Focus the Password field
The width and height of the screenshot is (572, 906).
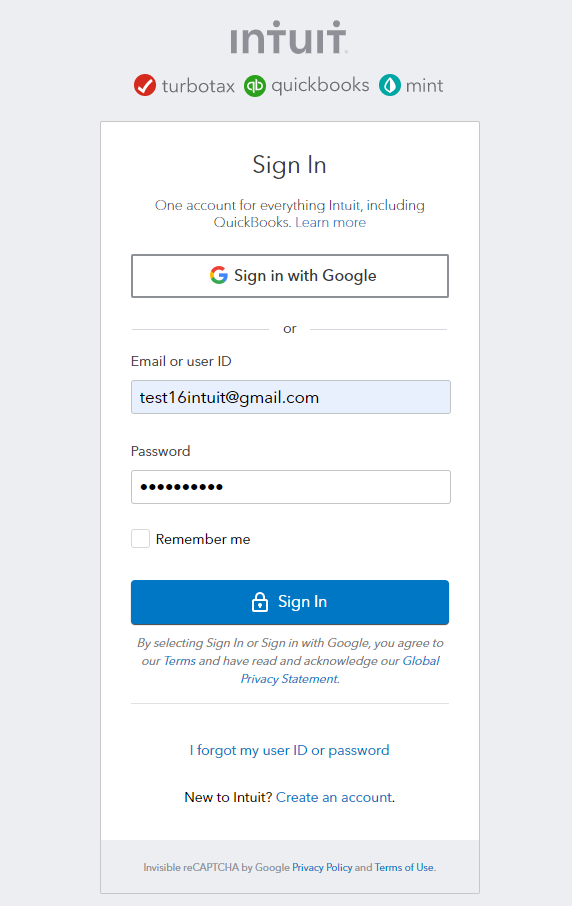291,487
